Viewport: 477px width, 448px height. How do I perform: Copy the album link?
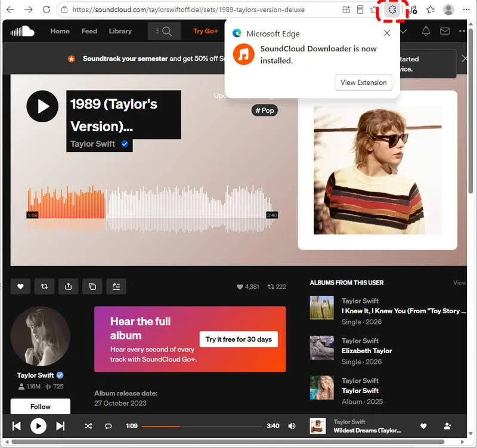[x=92, y=286]
